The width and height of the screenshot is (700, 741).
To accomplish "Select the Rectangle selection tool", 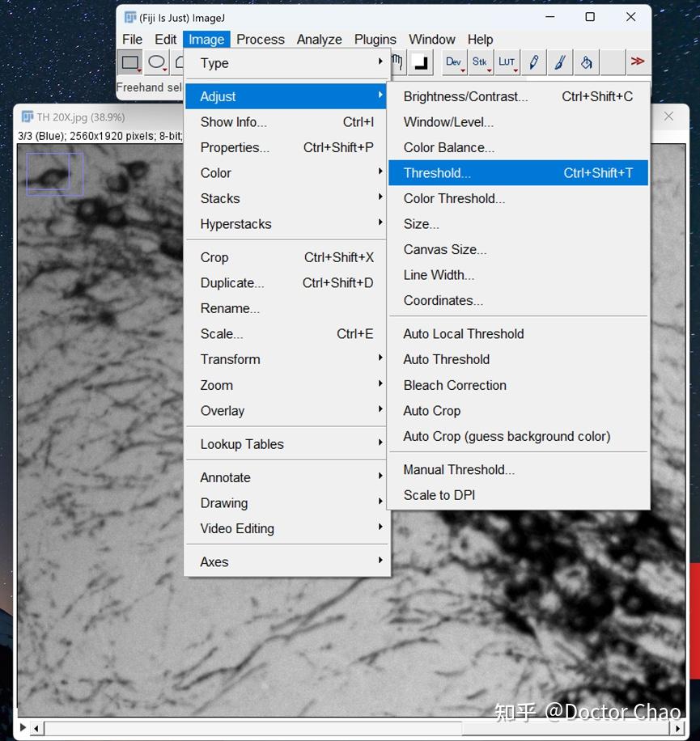I will click(x=129, y=62).
